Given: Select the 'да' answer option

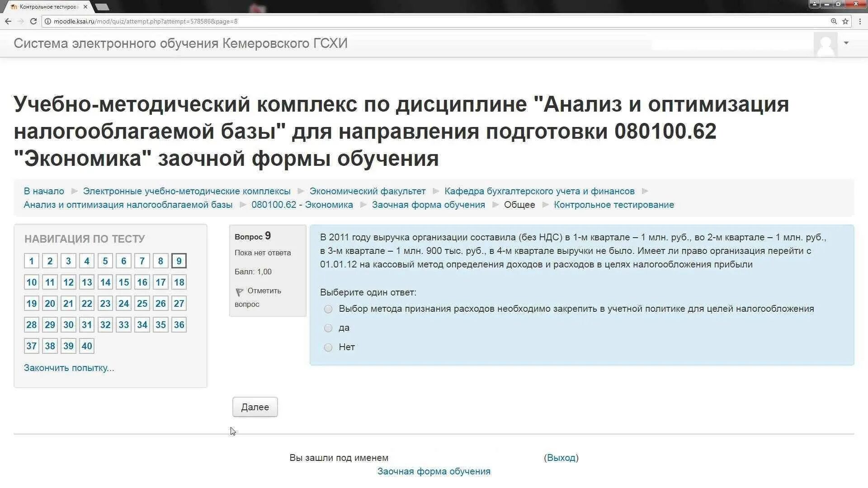Looking at the screenshot, I should [x=328, y=328].
